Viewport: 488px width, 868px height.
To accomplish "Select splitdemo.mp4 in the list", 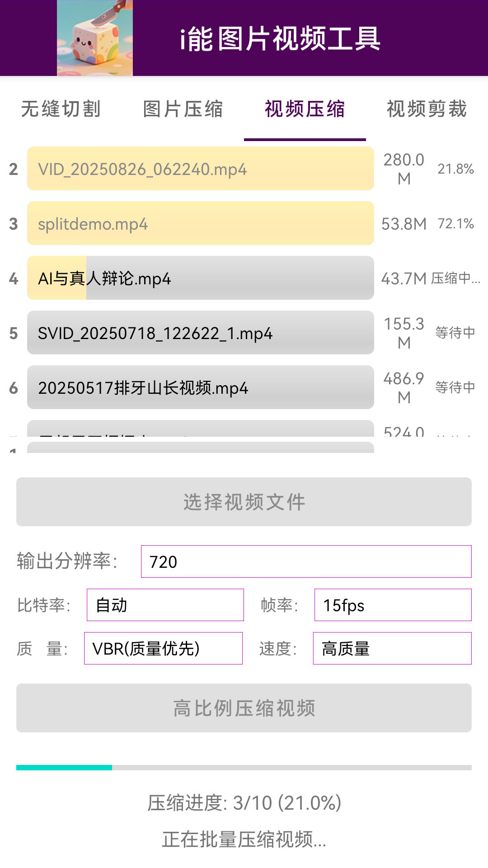I will point(200,224).
